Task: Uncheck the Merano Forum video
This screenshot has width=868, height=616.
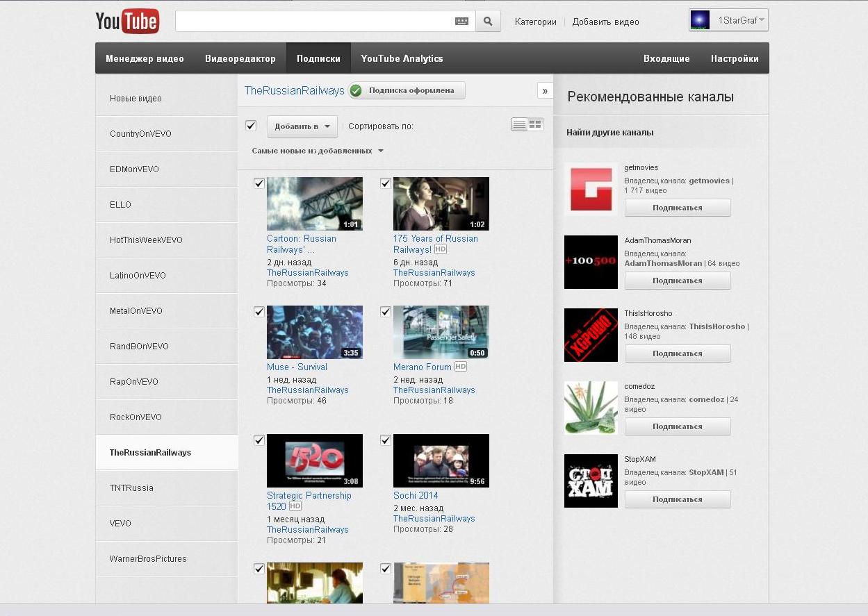Action: pyautogui.click(x=386, y=312)
